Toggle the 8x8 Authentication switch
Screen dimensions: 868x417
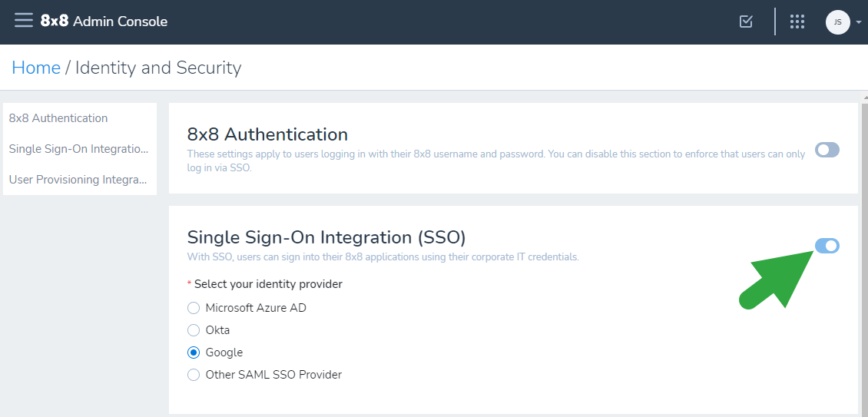[x=827, y=150]
